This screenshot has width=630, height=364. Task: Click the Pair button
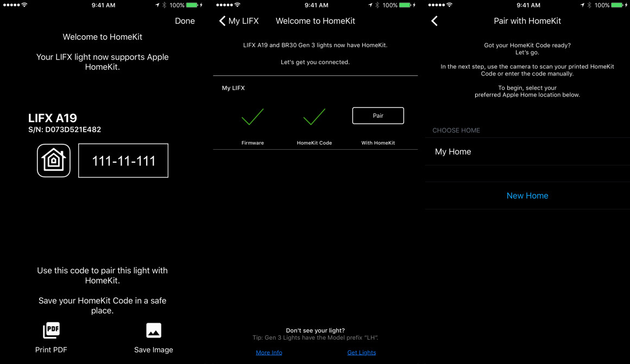377,116
